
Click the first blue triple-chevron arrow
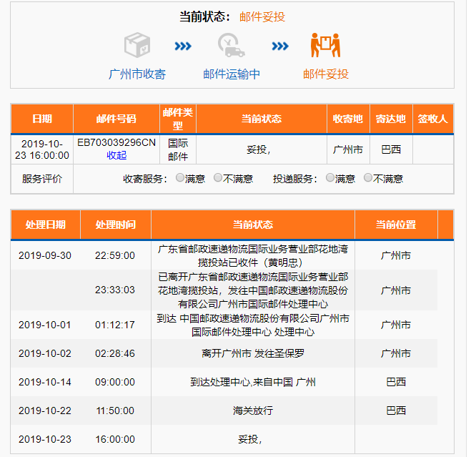183,46
